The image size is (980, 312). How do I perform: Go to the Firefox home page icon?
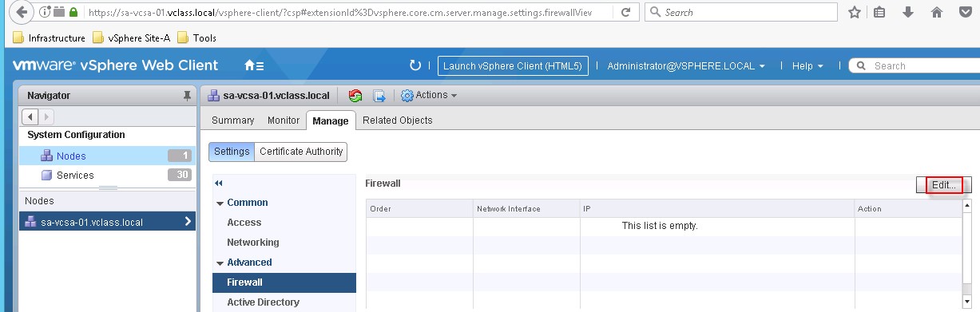(937, 13)
